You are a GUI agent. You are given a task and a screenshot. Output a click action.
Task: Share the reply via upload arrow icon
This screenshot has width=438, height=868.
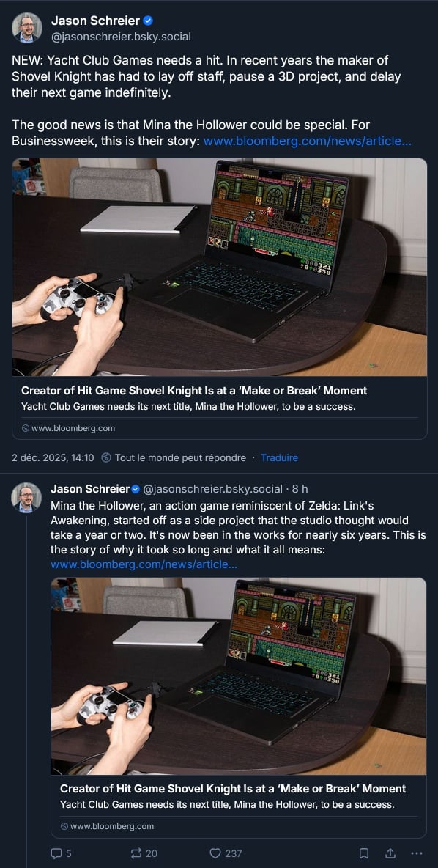tap(390, 853)
